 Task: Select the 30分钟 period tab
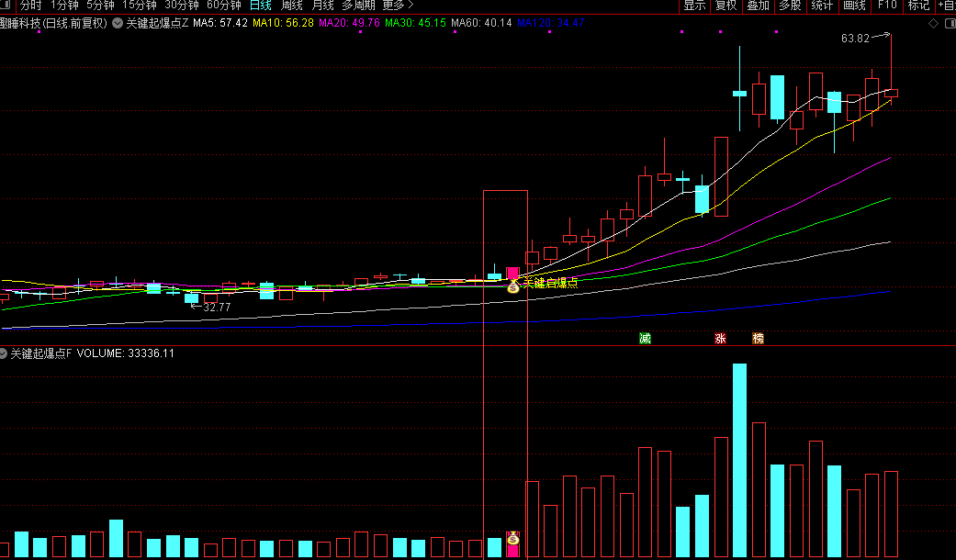182,6
